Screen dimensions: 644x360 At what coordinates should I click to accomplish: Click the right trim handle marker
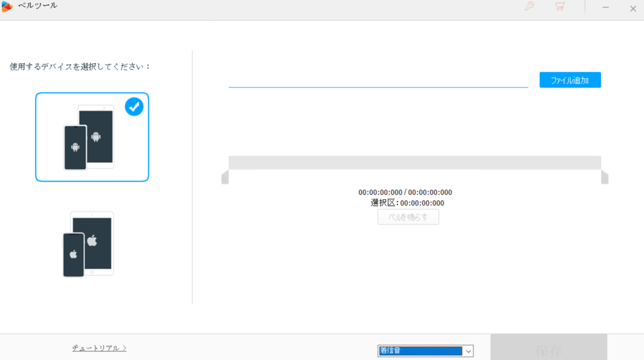pyautogui.click(x=605, y=177)
